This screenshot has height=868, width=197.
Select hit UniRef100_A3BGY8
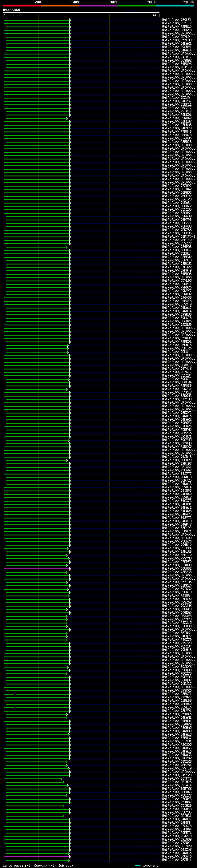(x=176, y=30)
